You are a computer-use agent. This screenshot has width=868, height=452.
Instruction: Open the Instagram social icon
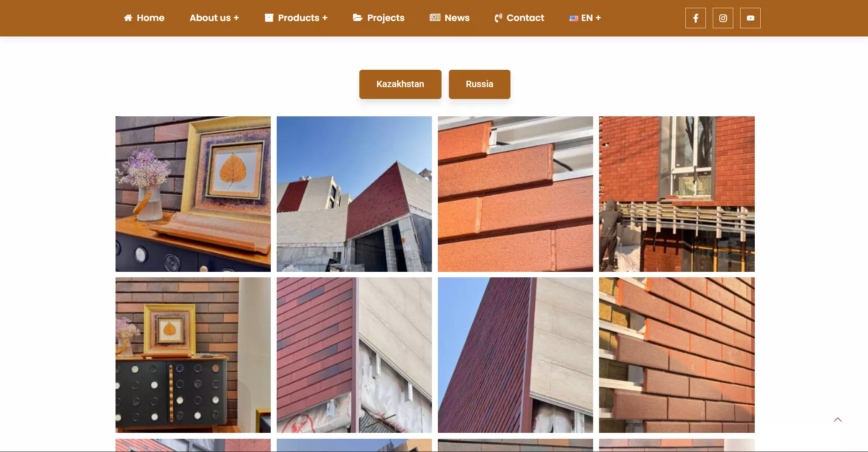[723, 18]
